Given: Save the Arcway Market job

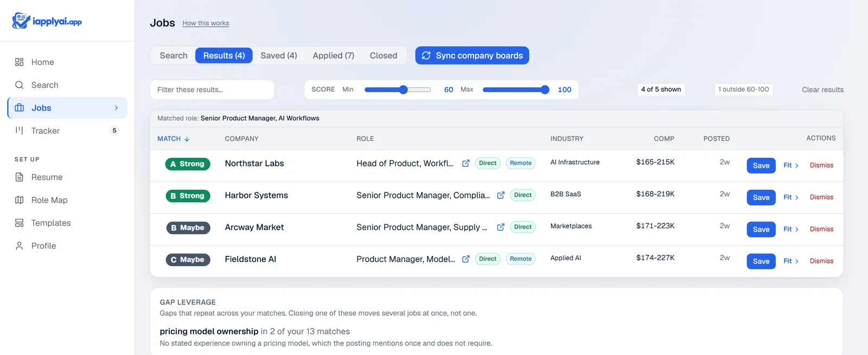Looking at the screenshot, I should click(761, 229).
